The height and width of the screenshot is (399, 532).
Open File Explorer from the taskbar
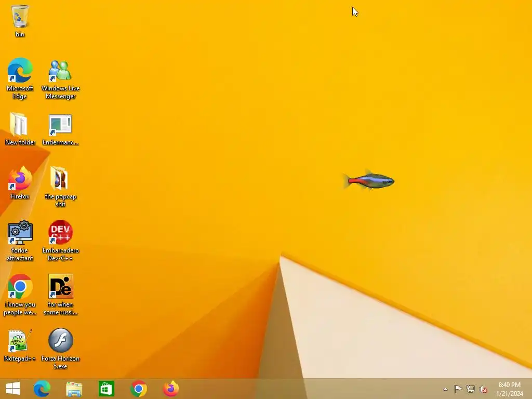click(74, 389)
